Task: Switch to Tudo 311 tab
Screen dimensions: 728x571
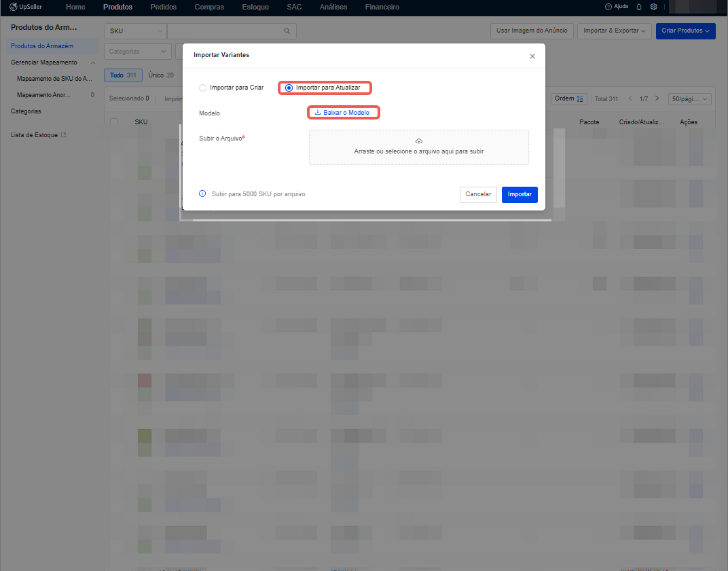Action: coord(123,75)
